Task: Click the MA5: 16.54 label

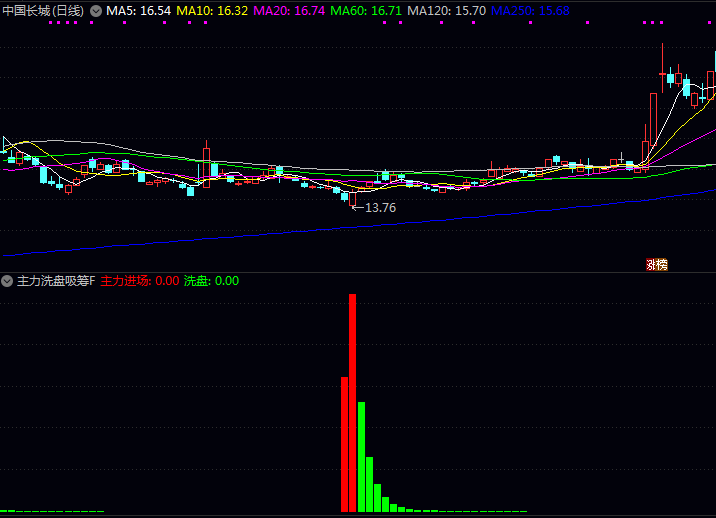Action: click(x=138, y=11)
